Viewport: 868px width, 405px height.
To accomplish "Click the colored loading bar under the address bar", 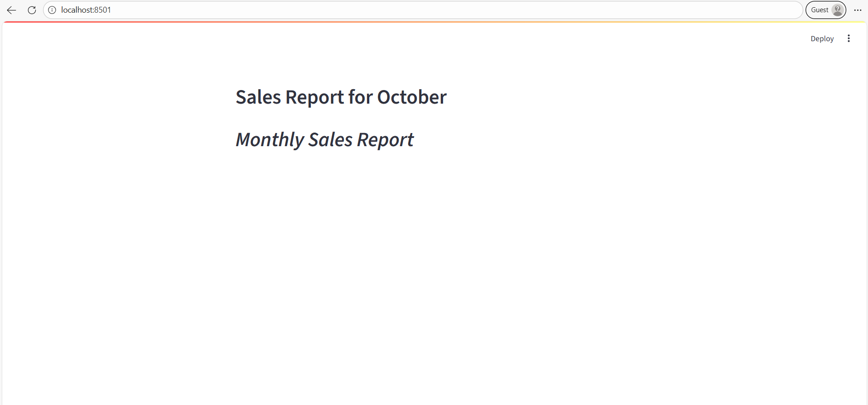I will [434, 22].
